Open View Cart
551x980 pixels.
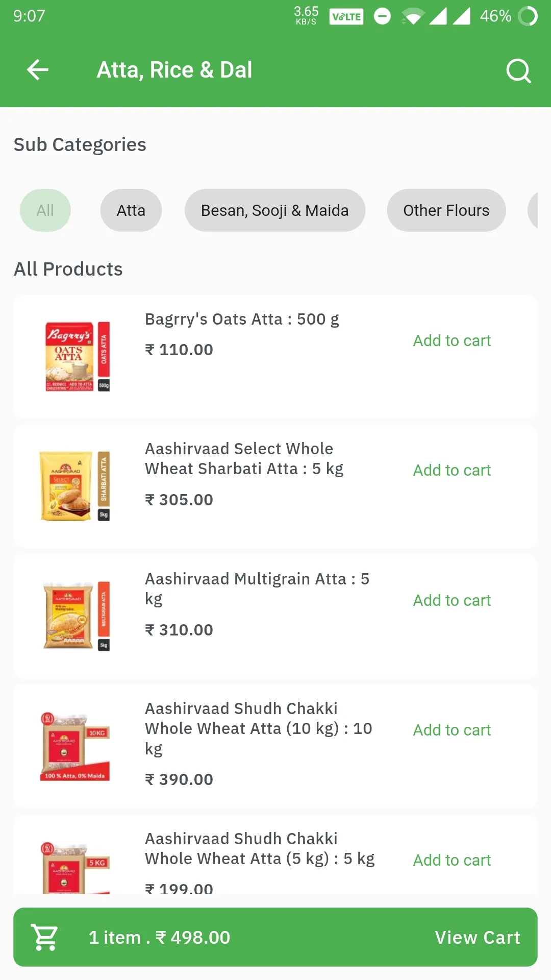478,938
